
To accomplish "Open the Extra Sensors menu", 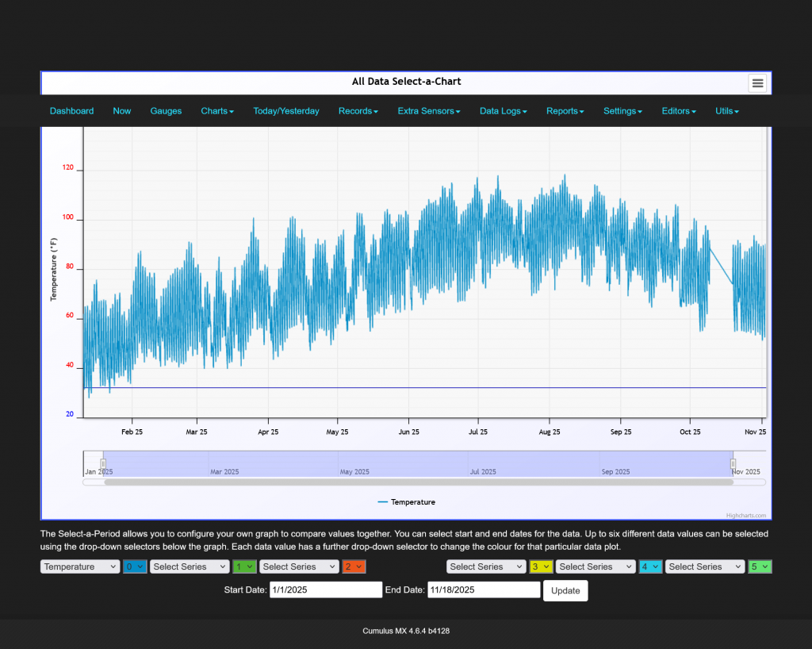I will [x=428, y=111].
